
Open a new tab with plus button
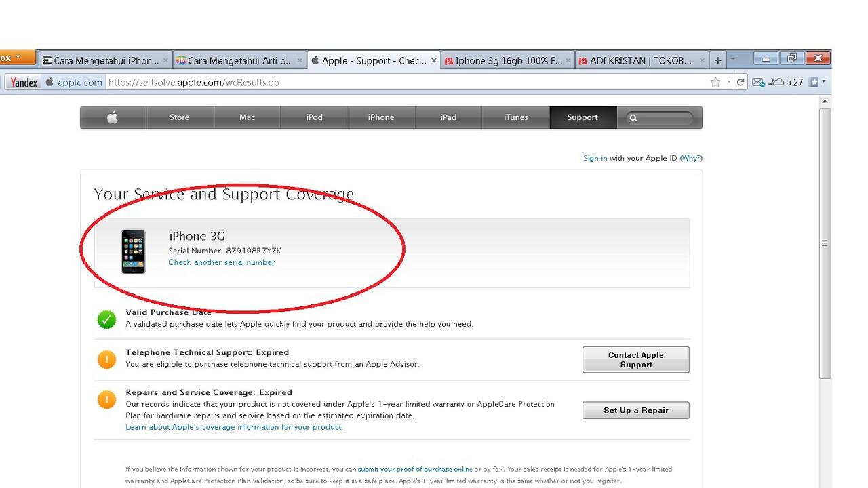point(718,60)
